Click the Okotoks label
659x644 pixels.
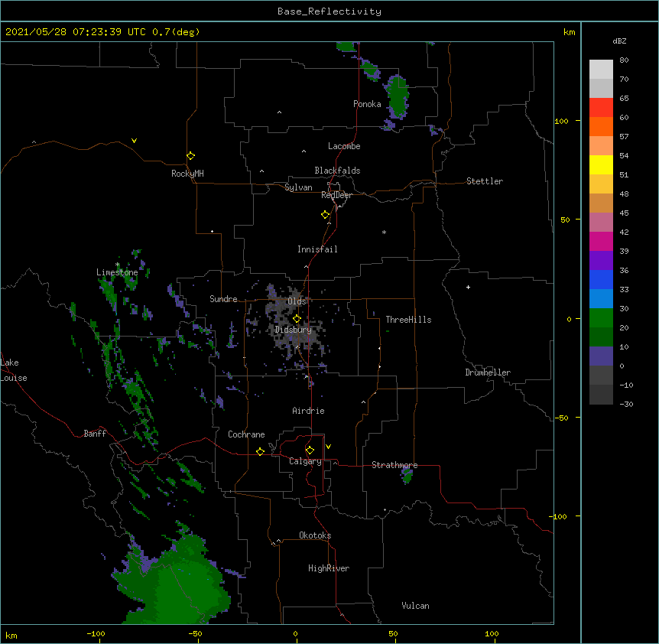point(315,535)
